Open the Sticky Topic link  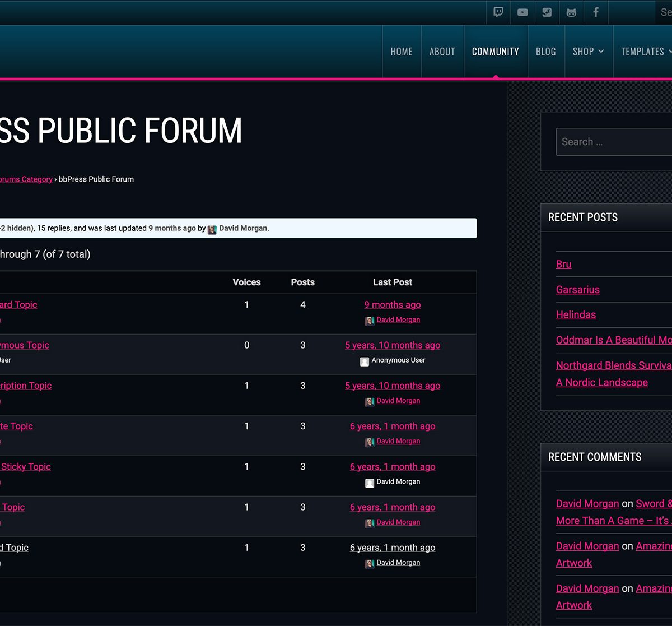26,466
